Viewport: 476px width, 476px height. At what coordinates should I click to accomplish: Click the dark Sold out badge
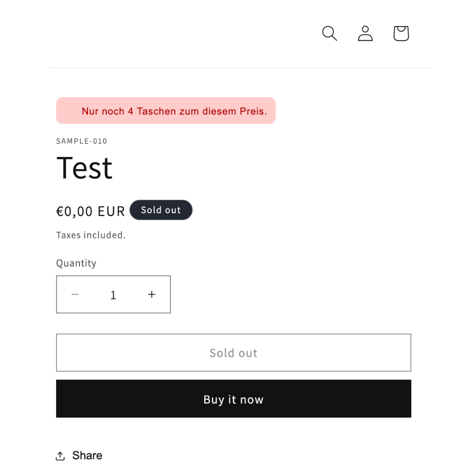click(161, 210)
